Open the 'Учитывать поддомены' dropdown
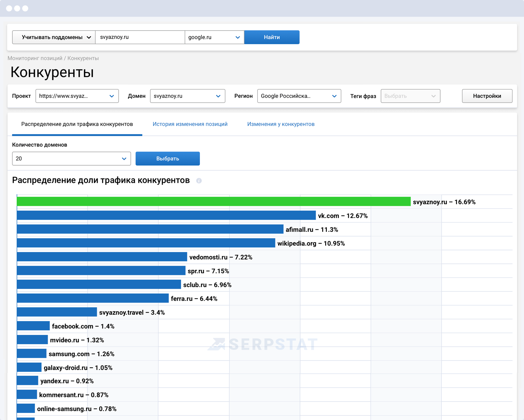The image size is (524, 420). coord(54,37)
